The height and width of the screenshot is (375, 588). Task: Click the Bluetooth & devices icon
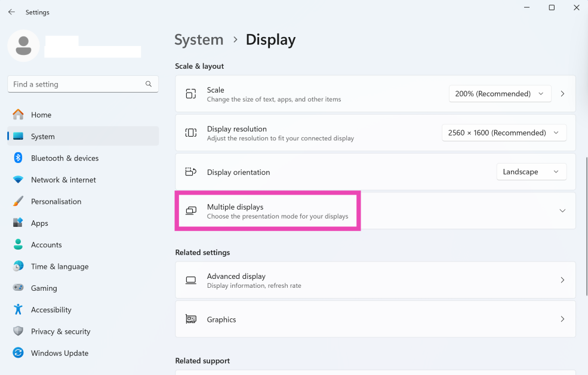coord(18,158)
